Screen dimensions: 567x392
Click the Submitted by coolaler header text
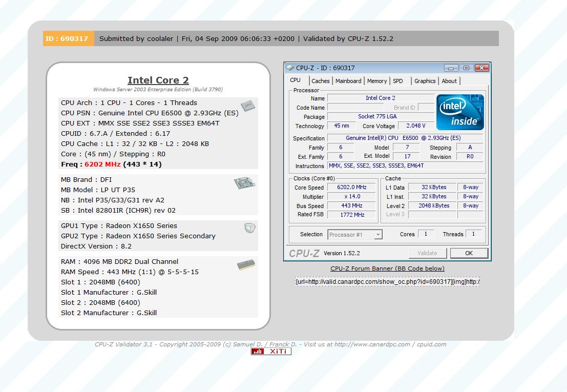coord(136,39)
